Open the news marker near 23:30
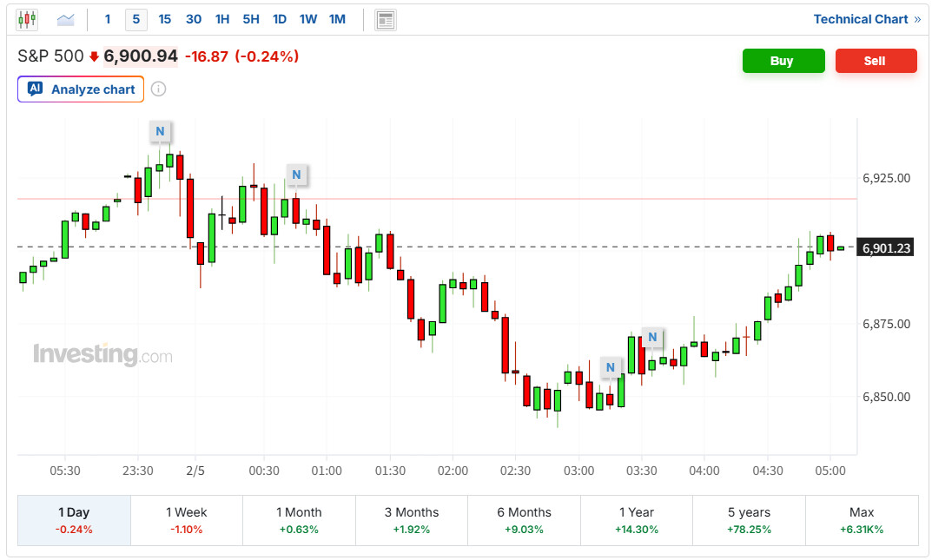This screenshot has height=560, width=932. pyautogui.click(x=159, y=132)
